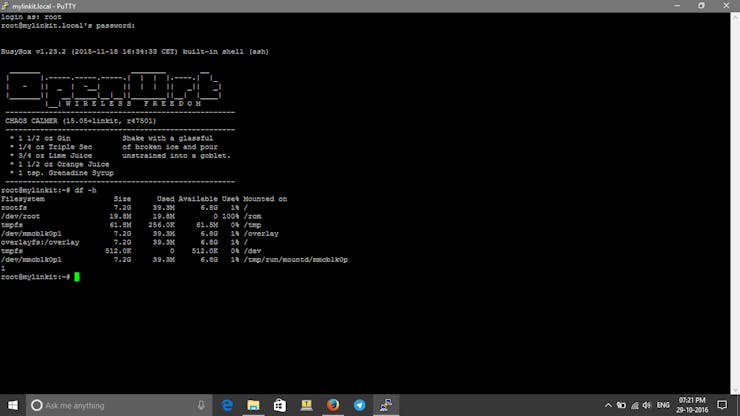Click the '/overlay' mount point
The height and width of the screenshot is (416, 740).
[x=261, y=234]
